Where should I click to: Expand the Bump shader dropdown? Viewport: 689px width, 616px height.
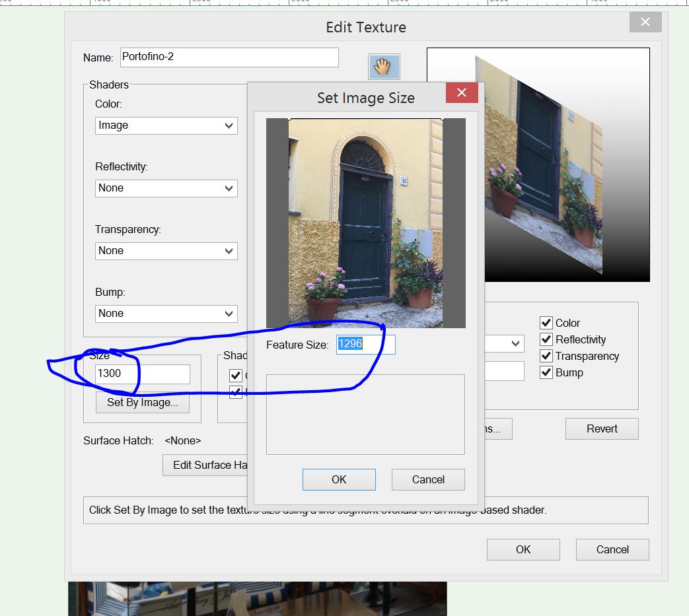point(166,314)
